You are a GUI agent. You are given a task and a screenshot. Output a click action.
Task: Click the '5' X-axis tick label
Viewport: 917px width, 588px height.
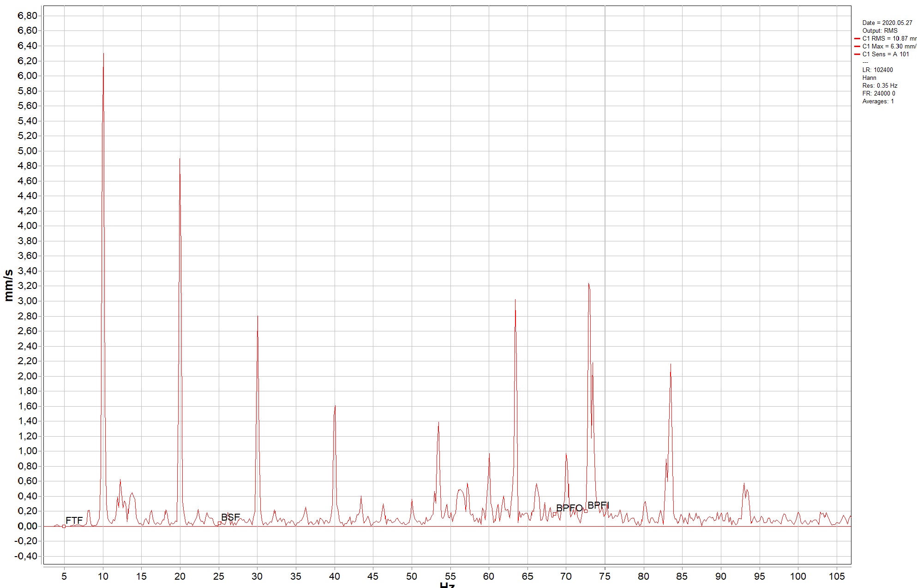coord(64,576)
